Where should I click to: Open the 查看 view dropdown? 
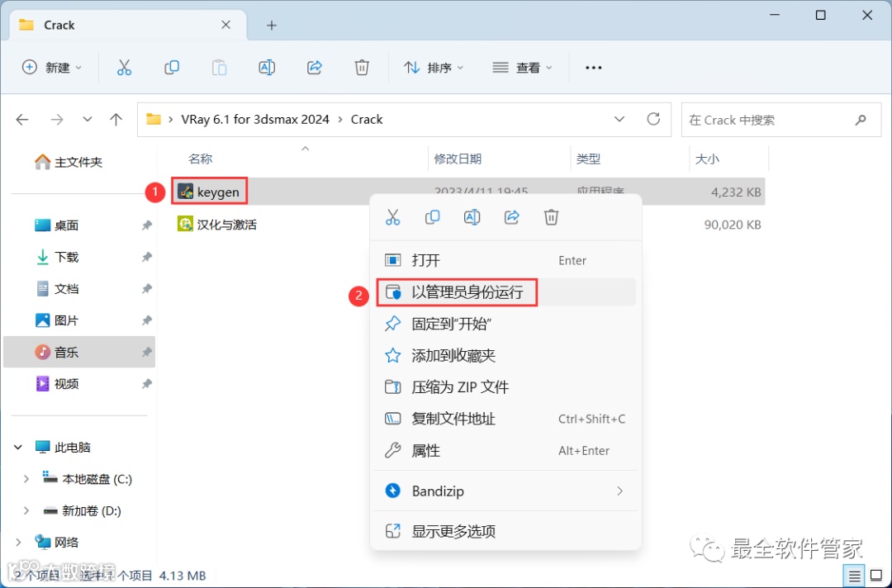point(522,68)
